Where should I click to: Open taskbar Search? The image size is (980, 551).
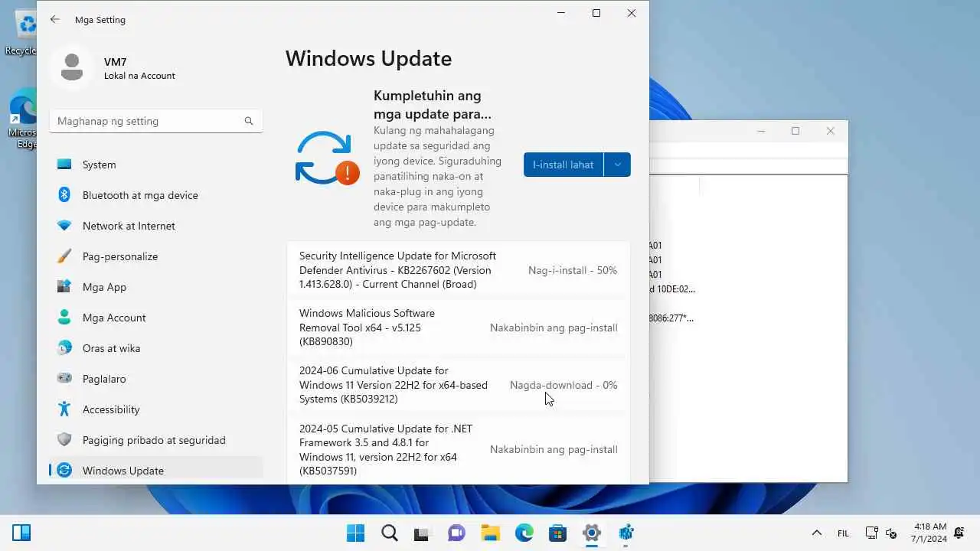click(390, 533)
